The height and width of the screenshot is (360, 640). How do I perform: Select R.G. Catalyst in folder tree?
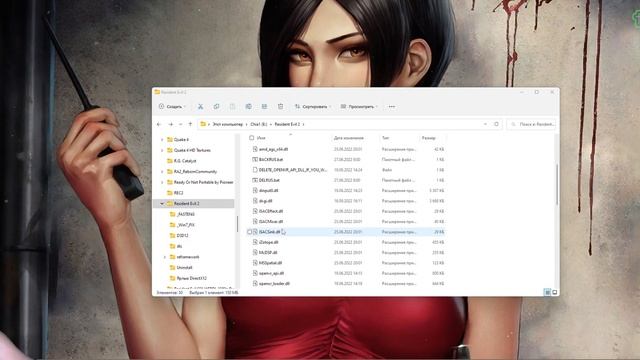point(185,161)
